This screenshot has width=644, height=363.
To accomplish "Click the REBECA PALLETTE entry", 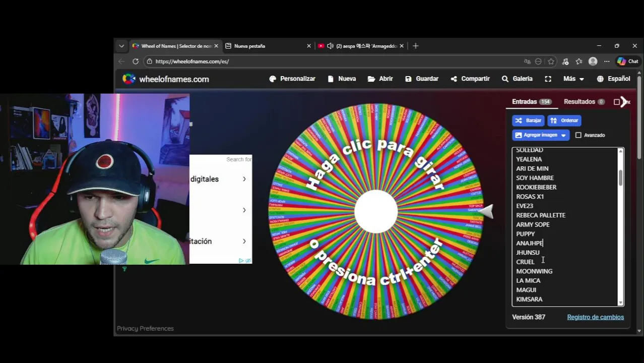I will (541, 215).
